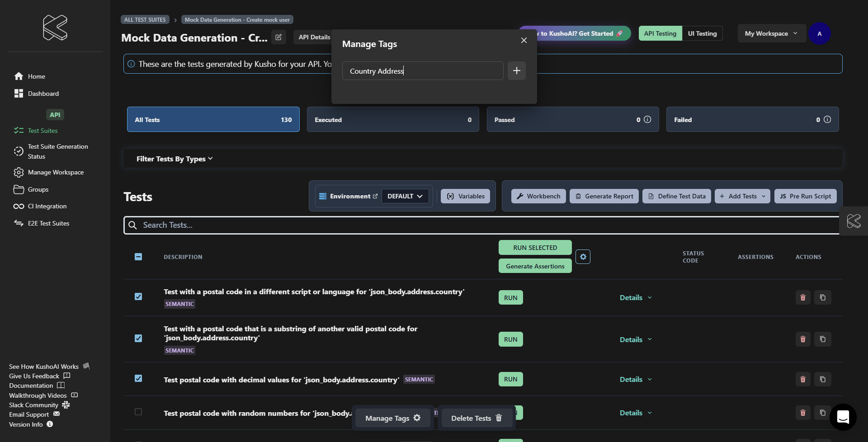868x442 pixels.
Task: Expand Filter Tests By Types
Action: 175,159
